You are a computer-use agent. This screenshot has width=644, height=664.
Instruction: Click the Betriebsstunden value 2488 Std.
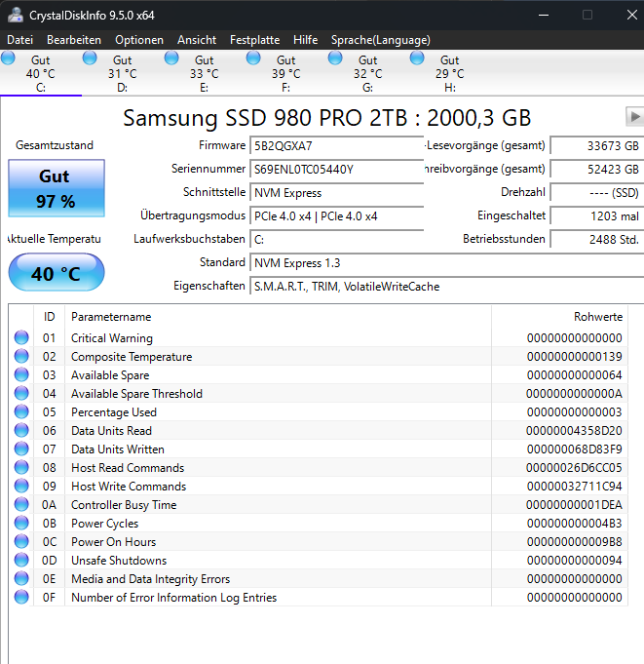597,240
